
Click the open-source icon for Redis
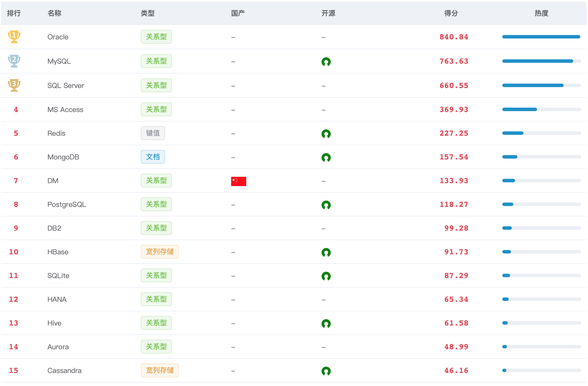[x=326, y=134]
